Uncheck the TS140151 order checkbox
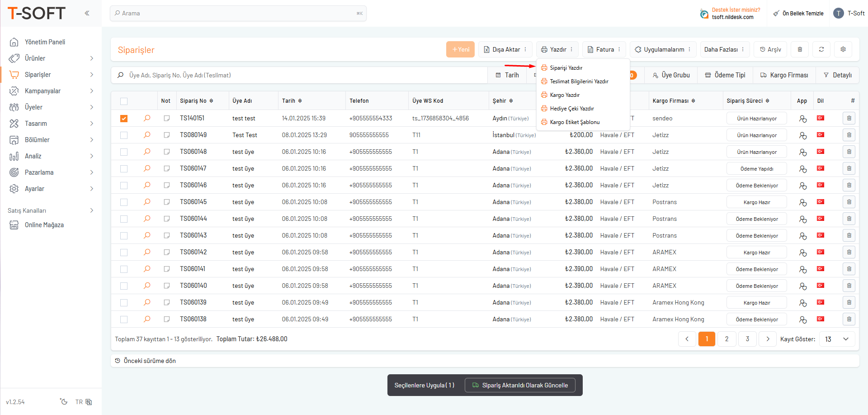The height and width of the screenshot is (415, 868). click(x=124, y=119)
